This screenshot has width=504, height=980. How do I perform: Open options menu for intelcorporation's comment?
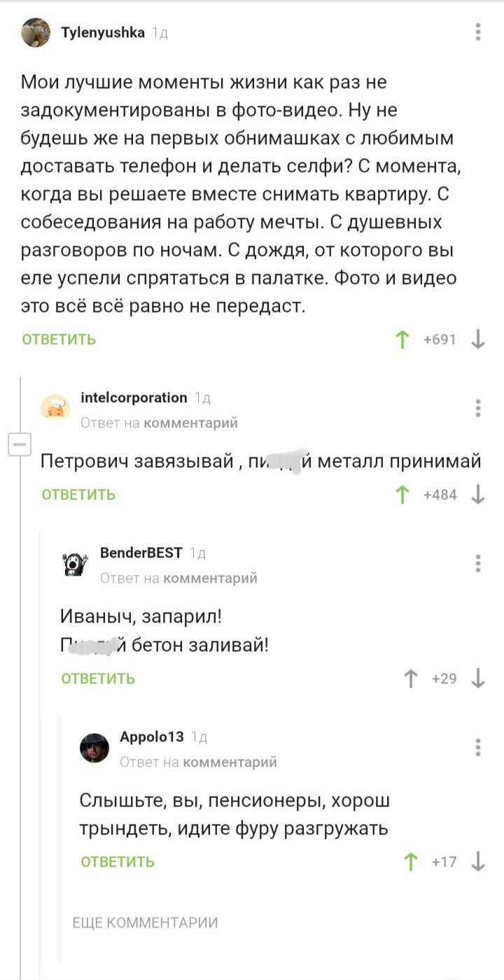[x=478, y=409]
